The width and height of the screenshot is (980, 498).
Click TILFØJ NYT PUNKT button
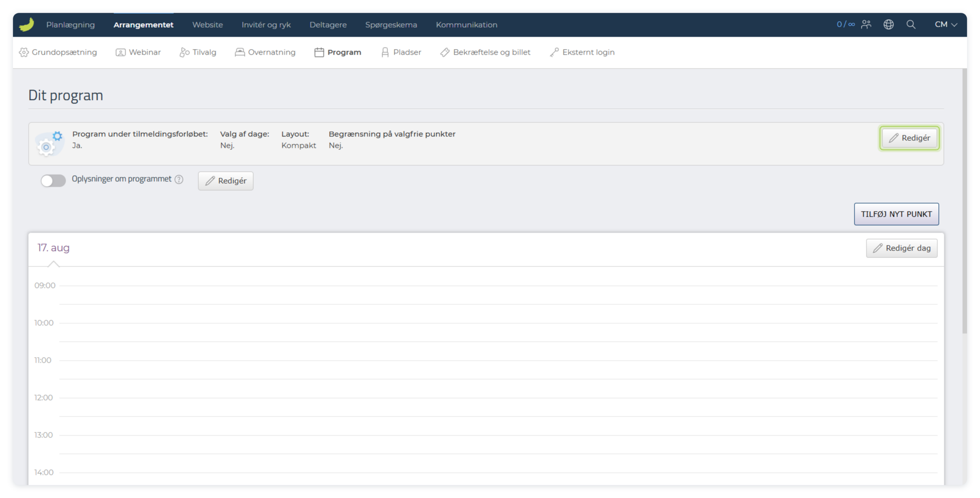[896, 214]
